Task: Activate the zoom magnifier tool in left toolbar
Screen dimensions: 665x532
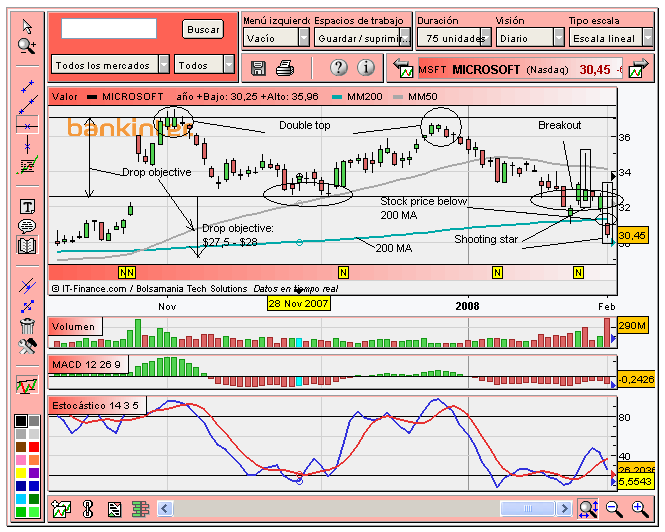Action: tap(27, 46)
